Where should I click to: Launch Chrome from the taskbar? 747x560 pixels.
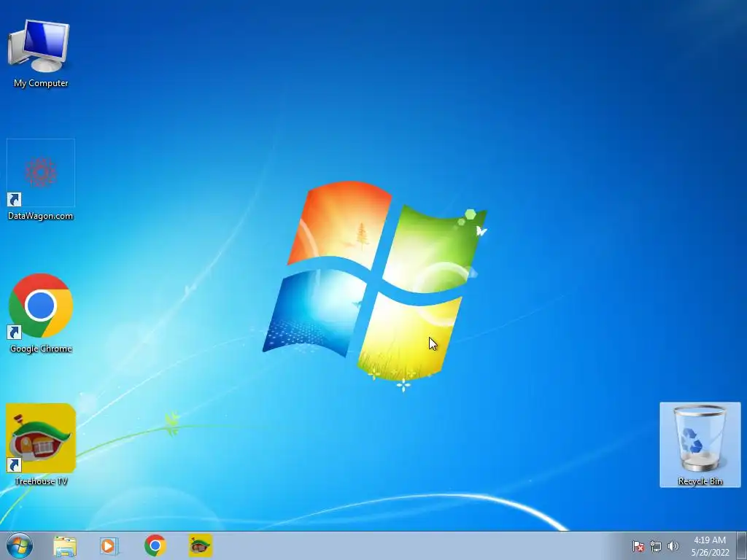(x=155, y=545)
